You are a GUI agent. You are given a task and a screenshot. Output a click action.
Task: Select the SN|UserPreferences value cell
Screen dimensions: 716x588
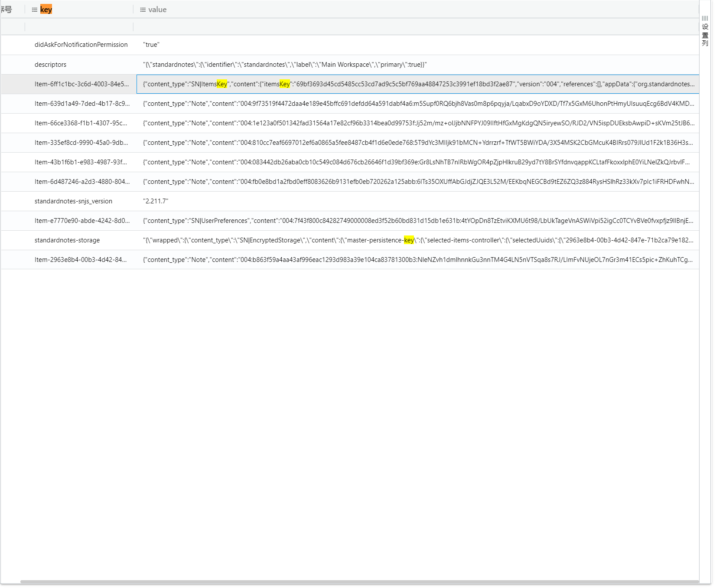pyautogui.click(x=417, y=221)
